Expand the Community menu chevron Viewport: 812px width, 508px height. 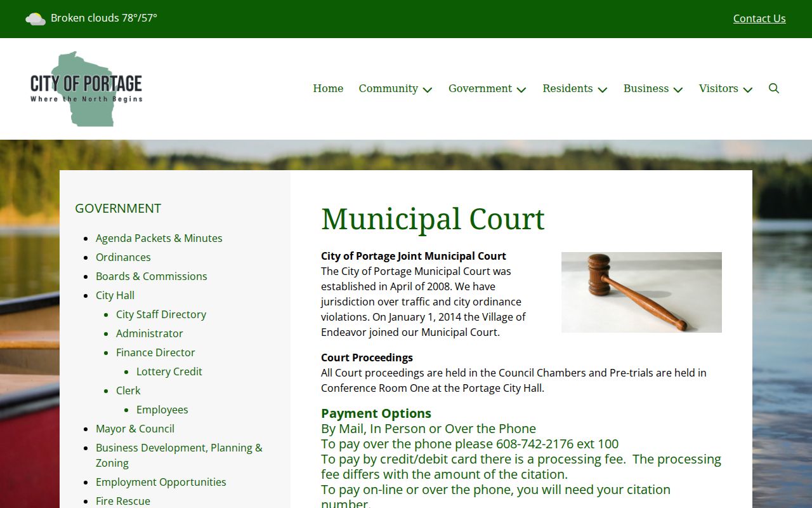428,90
